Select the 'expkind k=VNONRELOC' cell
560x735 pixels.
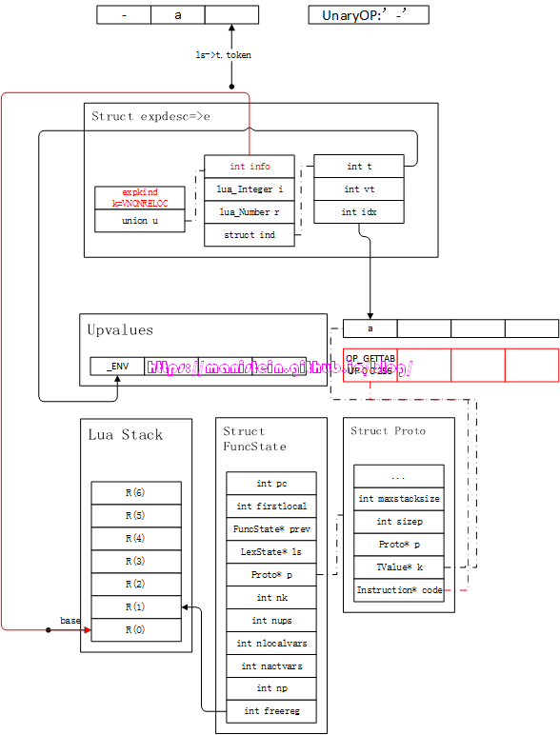coord(140,198)
